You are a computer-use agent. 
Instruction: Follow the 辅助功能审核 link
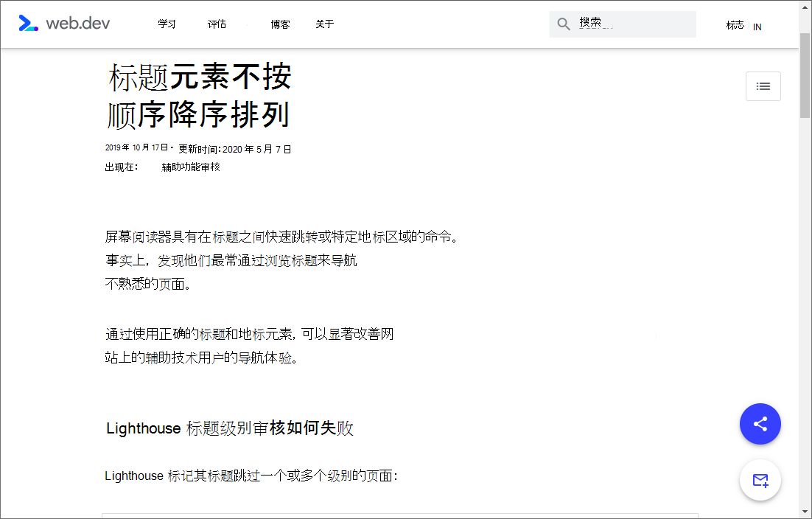point(190,166)
